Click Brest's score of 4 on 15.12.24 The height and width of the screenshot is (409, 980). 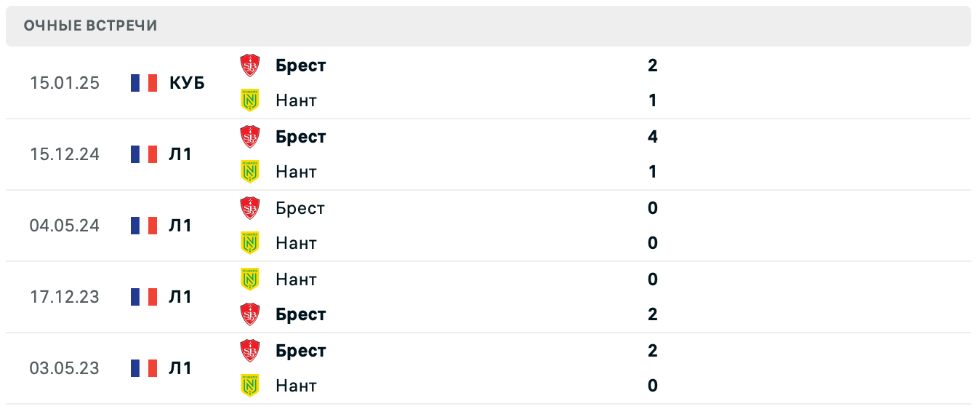click(x=652, y=137)
